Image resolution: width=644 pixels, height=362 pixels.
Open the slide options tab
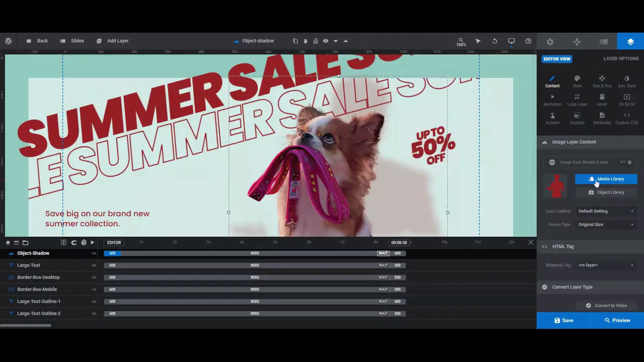click(604, 42)
